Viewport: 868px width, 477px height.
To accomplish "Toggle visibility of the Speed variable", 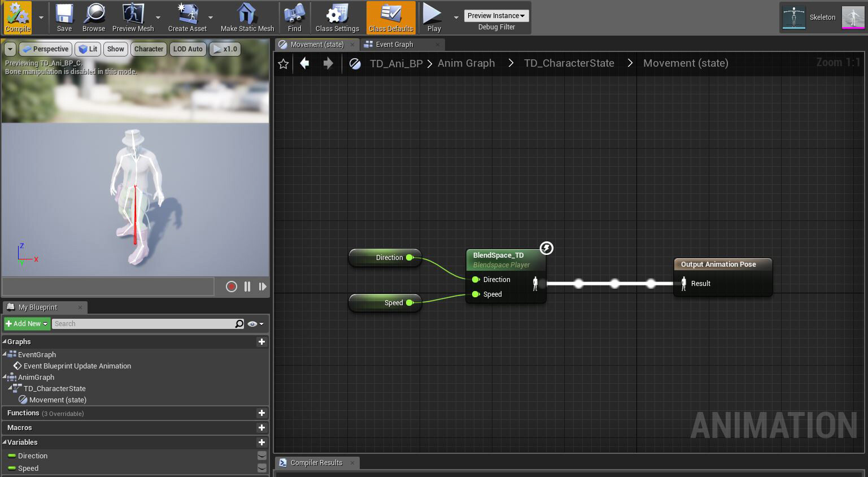I will [261, 468].
